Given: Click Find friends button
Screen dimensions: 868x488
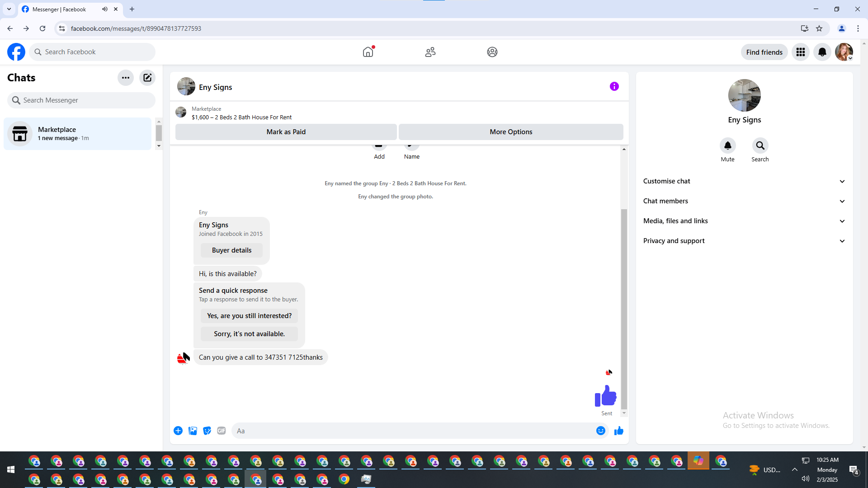Looking at the screenshot, I should 764,52.
